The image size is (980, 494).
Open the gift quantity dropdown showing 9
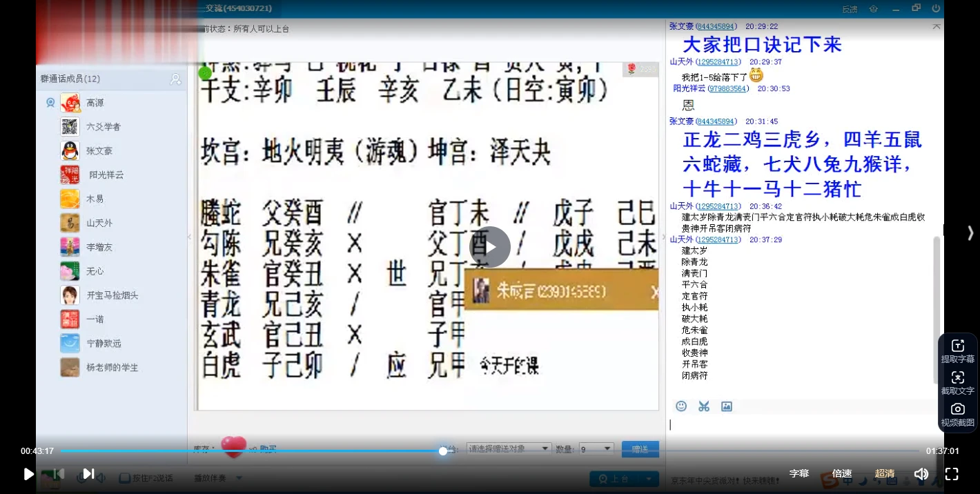point(595,448)
